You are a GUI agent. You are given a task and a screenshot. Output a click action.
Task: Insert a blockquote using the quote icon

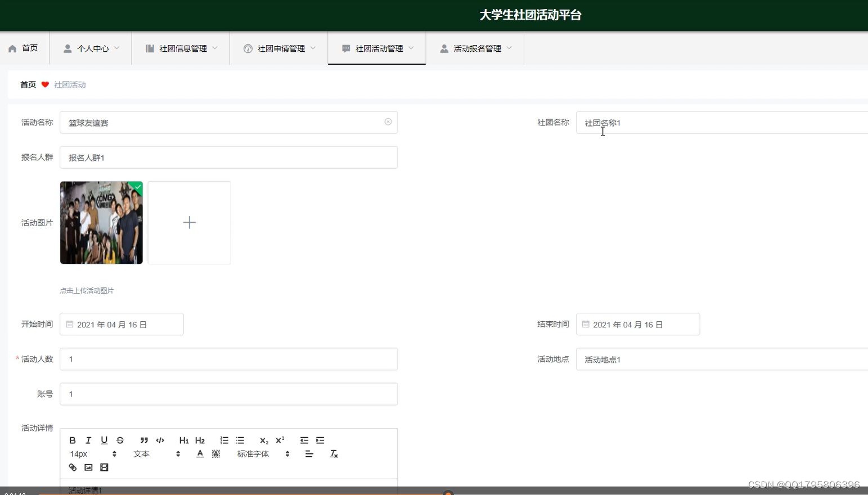pyautogui.click(x=144, y=440)
